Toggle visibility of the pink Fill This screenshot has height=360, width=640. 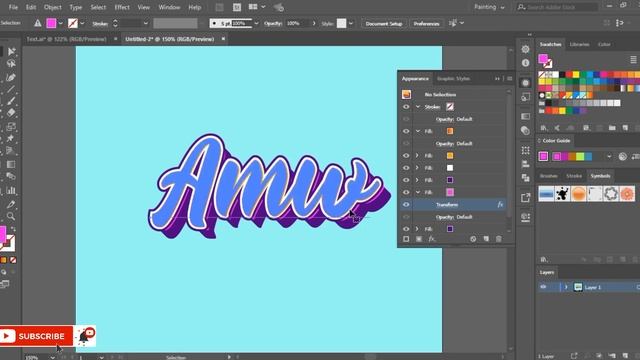click(x=406, y=192)
